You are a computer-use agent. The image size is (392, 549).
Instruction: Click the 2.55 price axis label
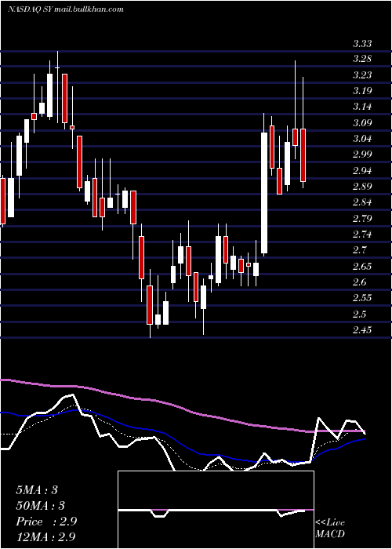pyautogui.click(x=362, y=297)
